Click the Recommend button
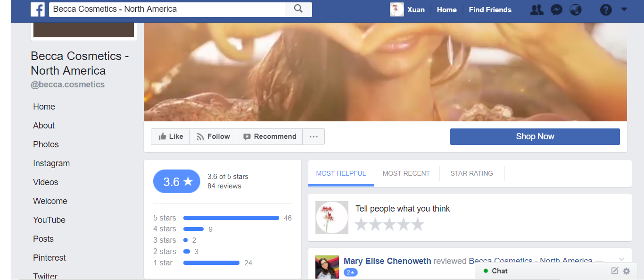This screenshot has width=644, height=280. pos(269,136)
